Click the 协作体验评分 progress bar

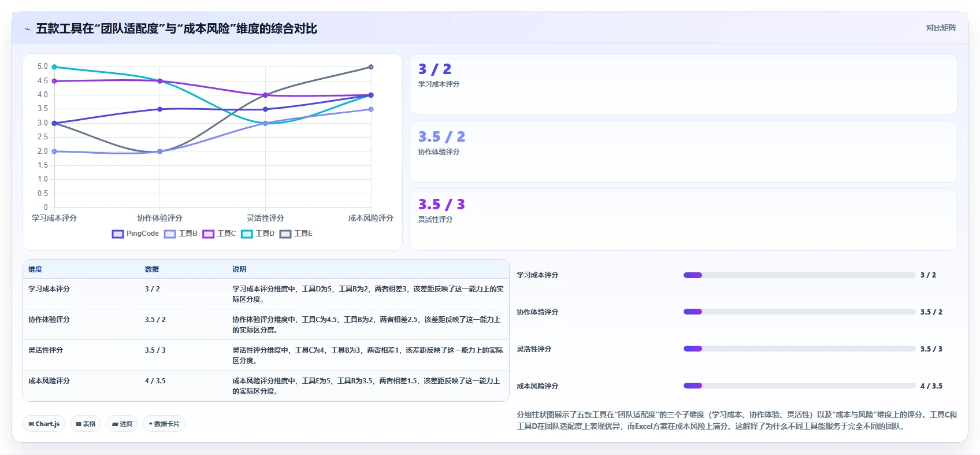pyautogui.click(x=800, y=312)
